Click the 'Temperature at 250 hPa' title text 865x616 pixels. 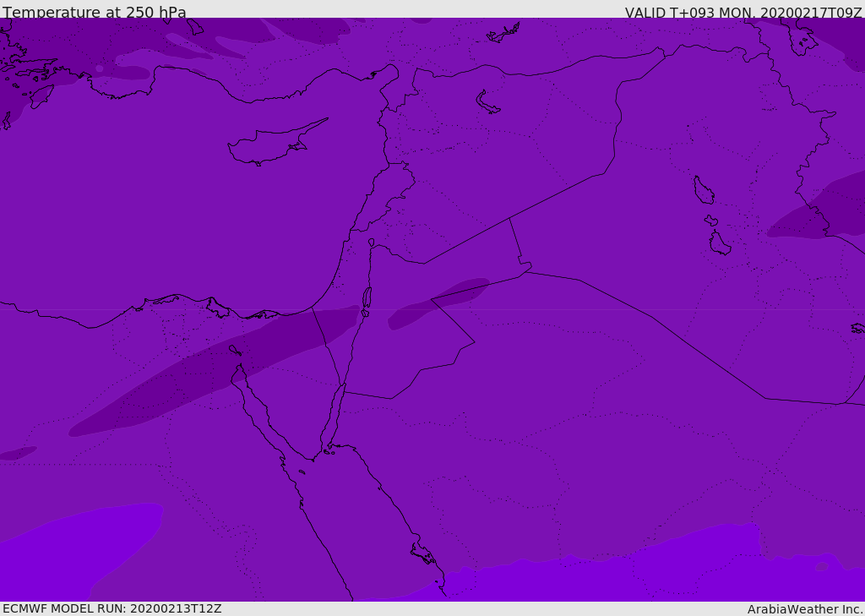pos(95,12)
